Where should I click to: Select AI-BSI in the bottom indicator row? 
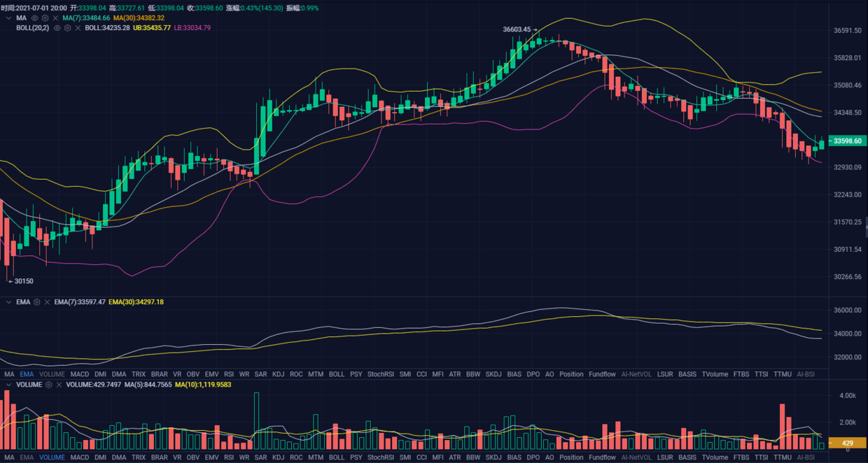click(806, 457)
